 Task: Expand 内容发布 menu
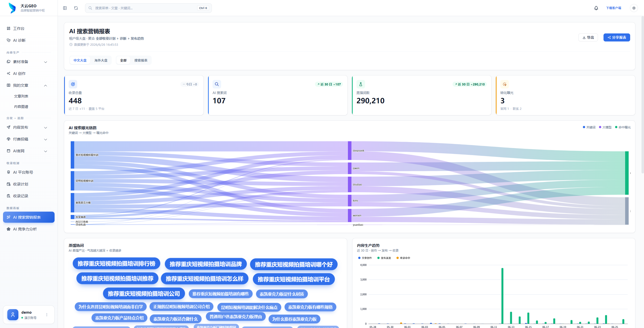click(29, 127)
